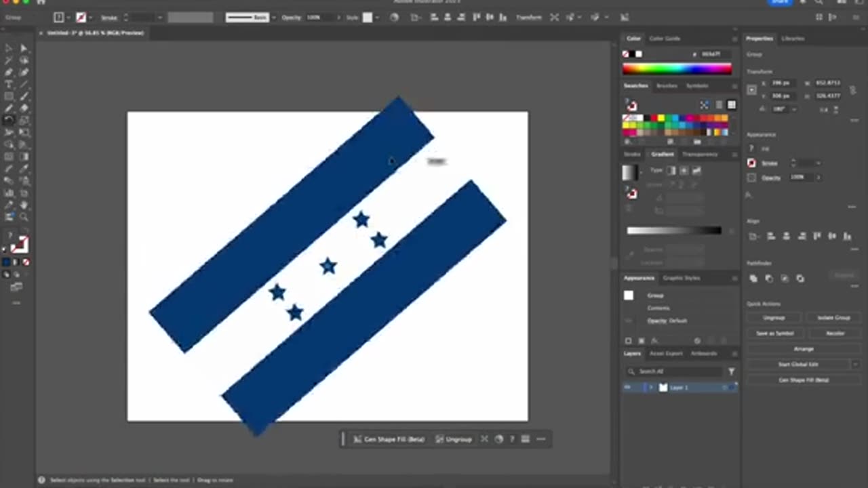Expand the Opacity options arrow in Properties
Image resolution: width=868 pixels, height=488 pixels.
(818, 177)
